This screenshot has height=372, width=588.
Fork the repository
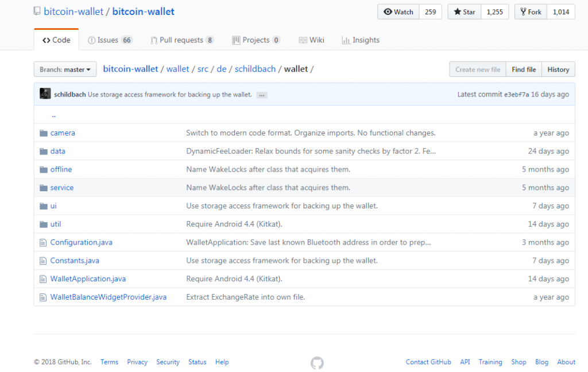531,12
